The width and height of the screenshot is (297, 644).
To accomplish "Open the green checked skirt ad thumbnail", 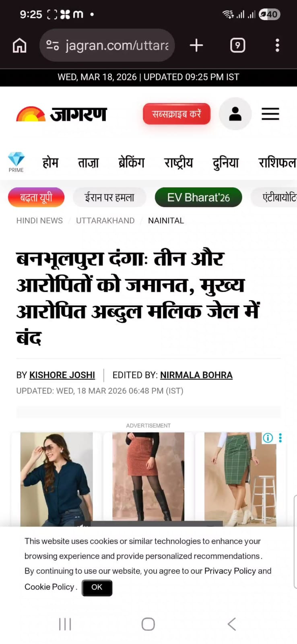I will (240, 479).
